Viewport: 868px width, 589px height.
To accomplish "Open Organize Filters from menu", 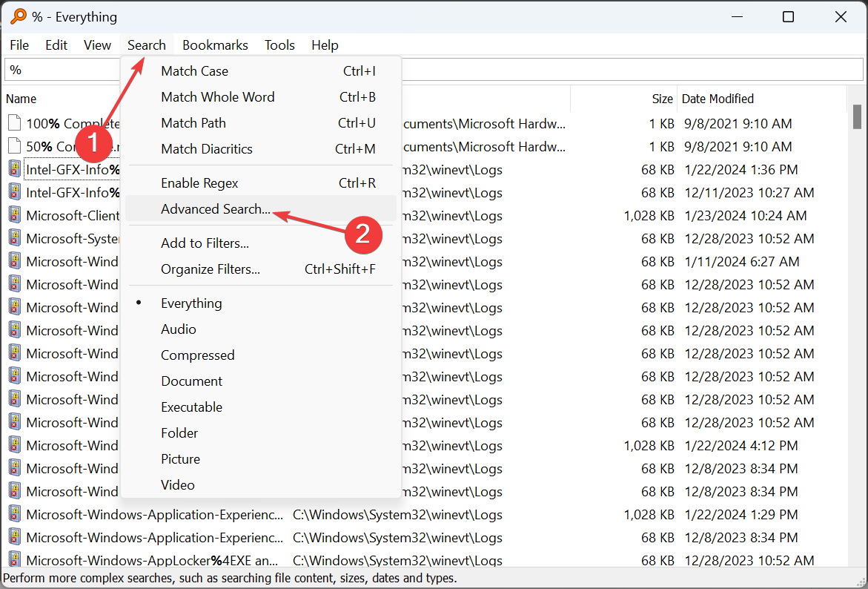I will tap(210, 269).
